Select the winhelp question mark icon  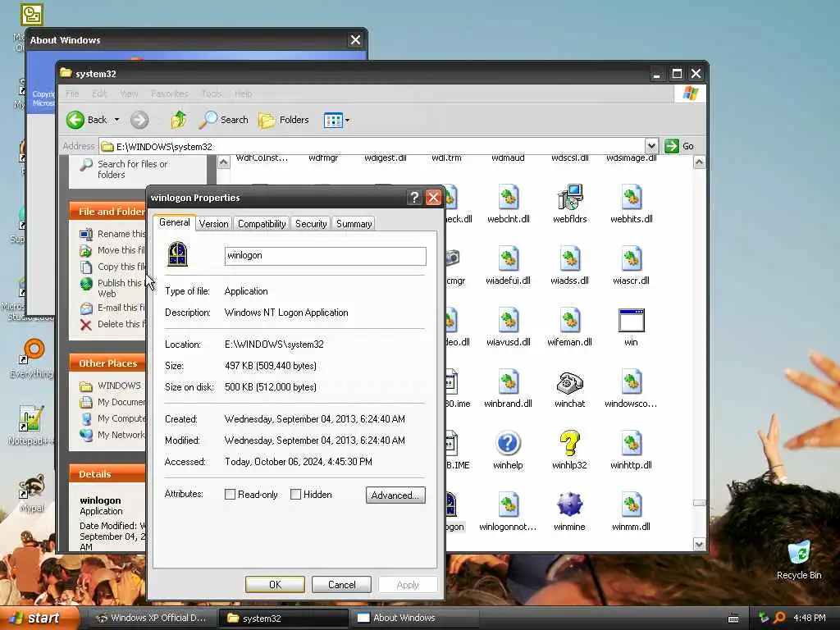pyautogui.click(x=508, y=444)
